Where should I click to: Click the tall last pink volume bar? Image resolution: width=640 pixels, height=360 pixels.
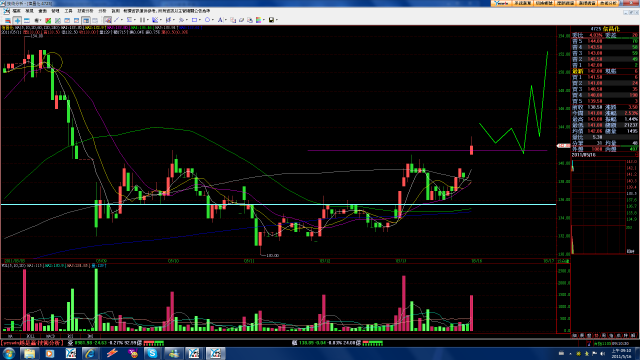(x=471, y=313)
